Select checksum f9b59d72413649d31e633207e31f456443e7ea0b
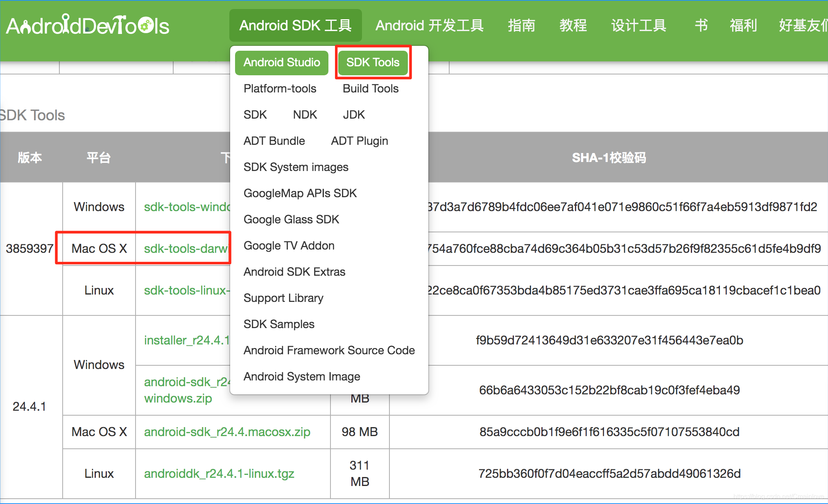 point(609,340)
